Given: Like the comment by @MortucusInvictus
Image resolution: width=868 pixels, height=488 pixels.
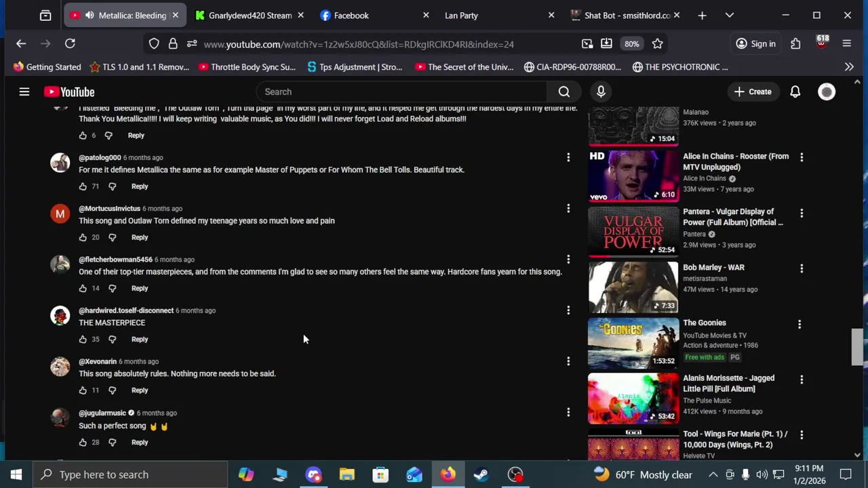Looking at the screenshot, I should [x=83, y=237].
